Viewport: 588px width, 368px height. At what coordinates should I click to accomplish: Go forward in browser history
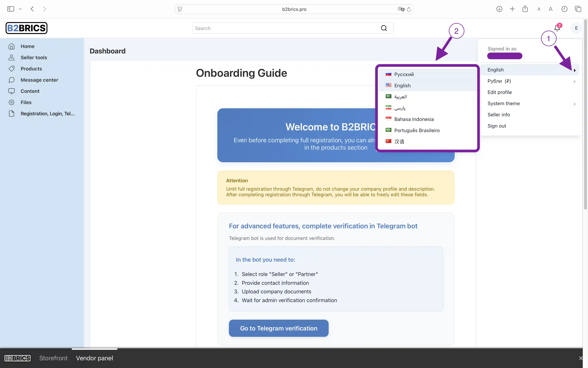[44, 9]
